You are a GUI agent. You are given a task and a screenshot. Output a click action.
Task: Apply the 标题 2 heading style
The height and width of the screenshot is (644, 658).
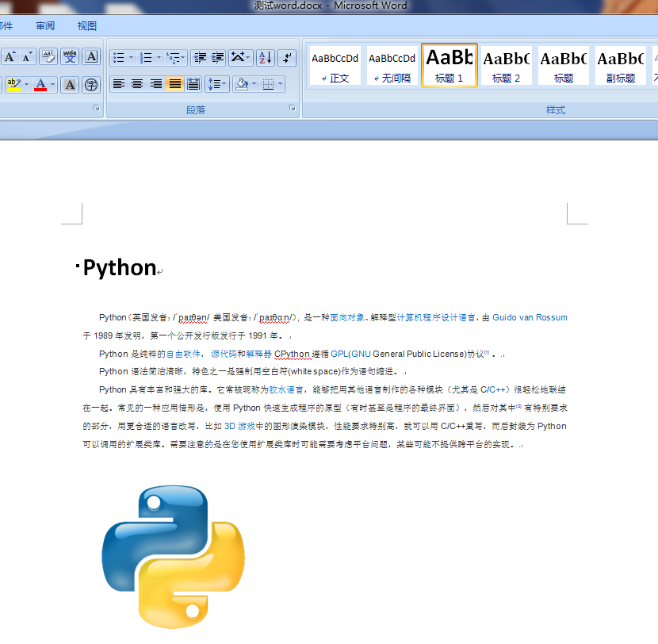[x=506, y=66]
